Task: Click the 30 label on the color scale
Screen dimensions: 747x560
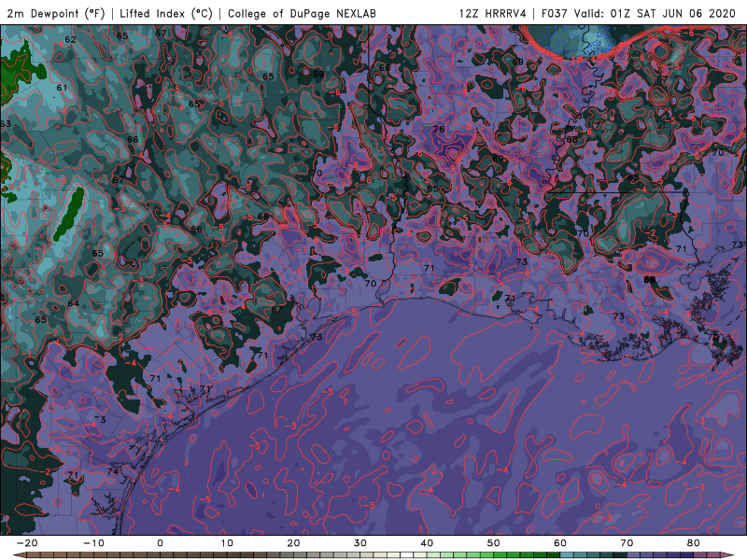Action: click(x=360, y=543)
